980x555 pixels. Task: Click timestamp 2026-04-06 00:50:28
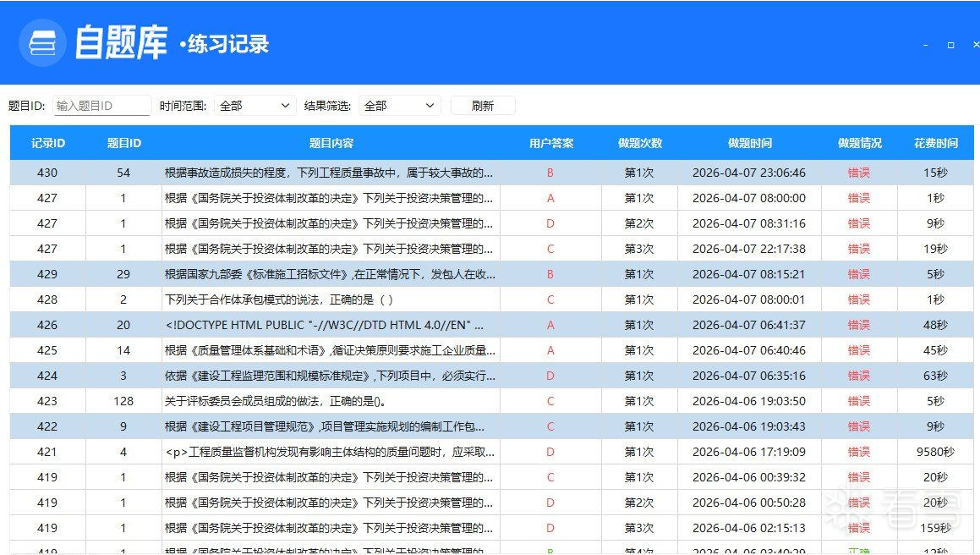(749, 503)
